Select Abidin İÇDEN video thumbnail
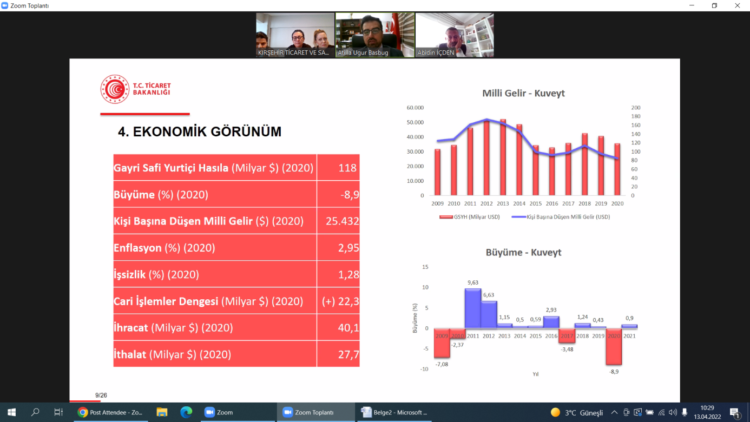This screenshot has height=422, width=750. click(x=454, y=35)
